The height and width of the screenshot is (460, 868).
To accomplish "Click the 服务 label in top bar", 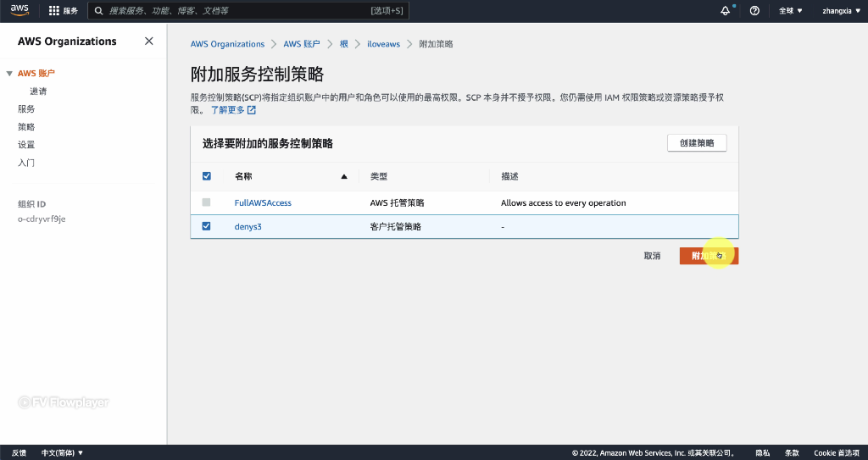I will [71, 10].
